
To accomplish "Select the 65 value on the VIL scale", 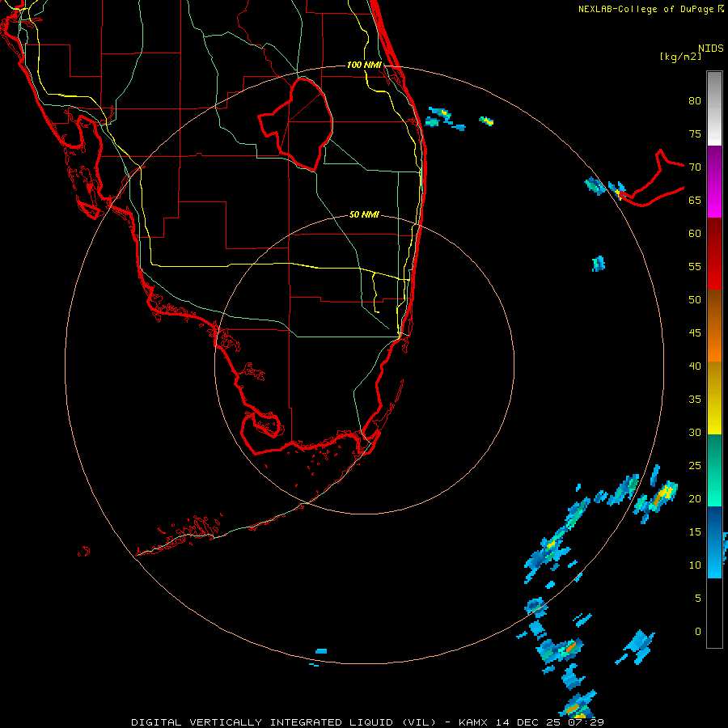I will click(695, 200).
